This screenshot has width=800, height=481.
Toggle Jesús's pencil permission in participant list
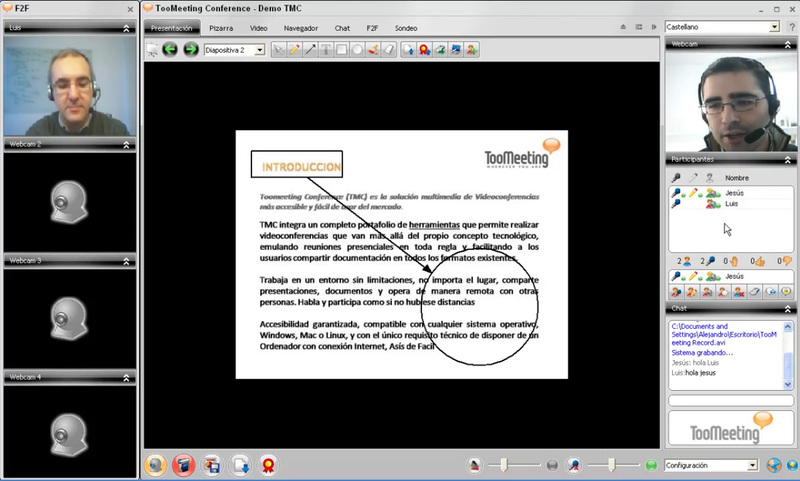point(693,193)
